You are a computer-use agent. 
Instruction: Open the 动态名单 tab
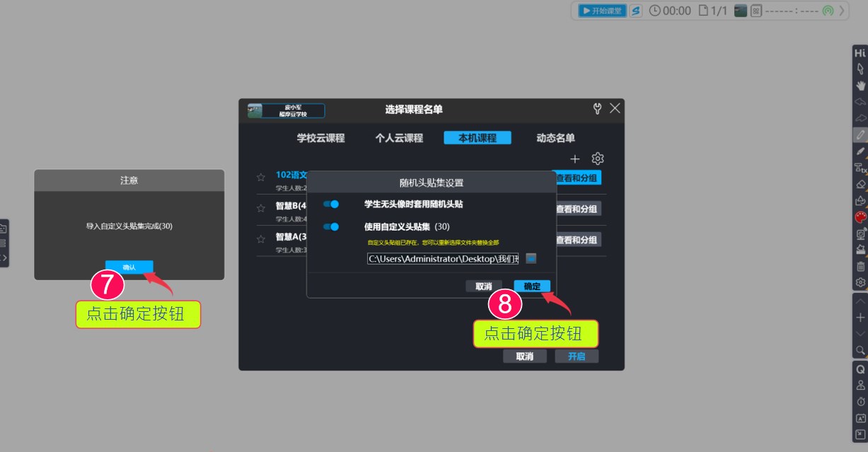(x=556, y=138)
